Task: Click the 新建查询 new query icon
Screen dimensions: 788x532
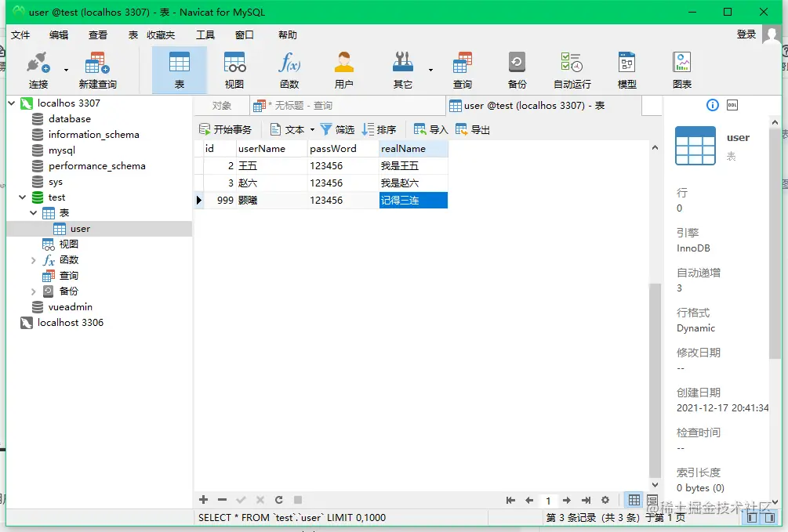Action: (97, 70)
